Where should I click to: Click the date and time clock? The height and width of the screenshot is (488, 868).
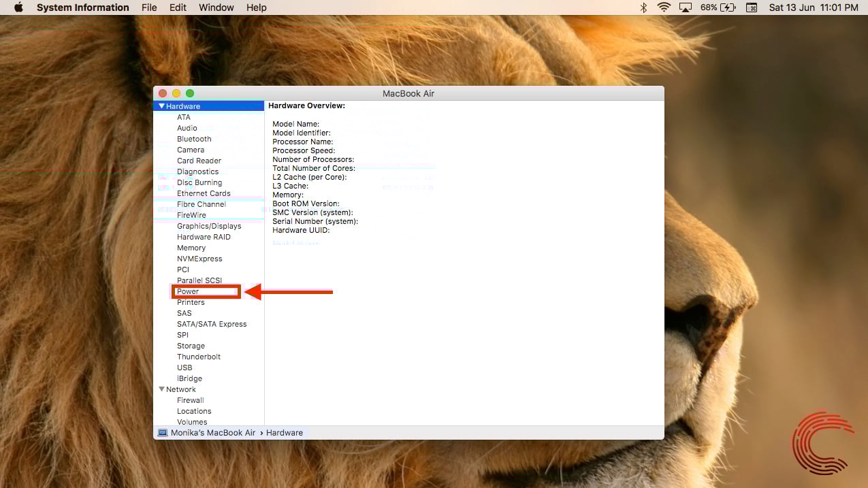coord(814,7)
